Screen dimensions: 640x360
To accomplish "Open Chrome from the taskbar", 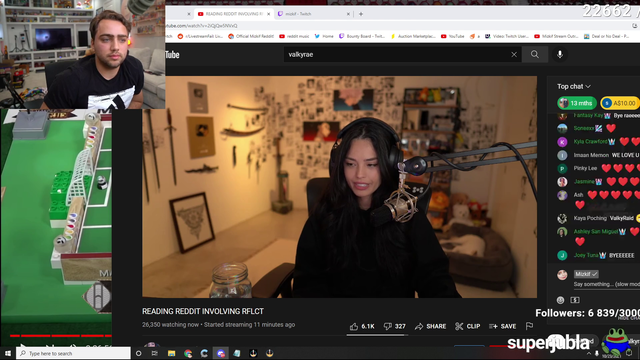I will [x=188, y=353].
